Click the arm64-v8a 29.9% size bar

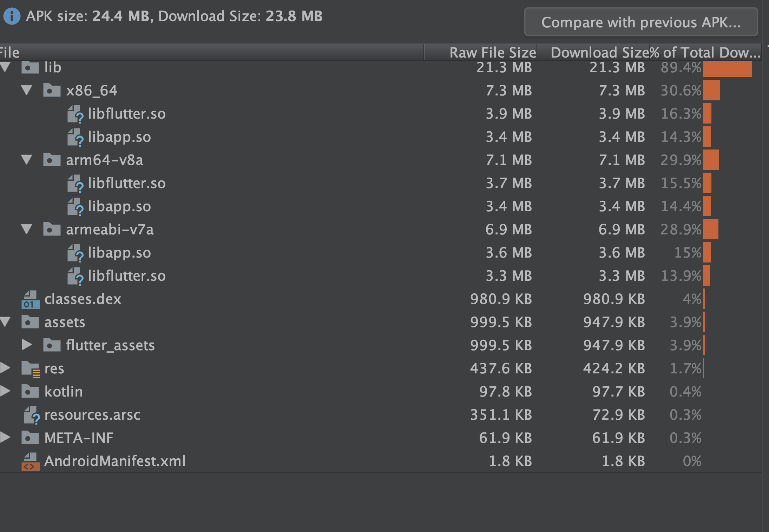tap(711, 160)
